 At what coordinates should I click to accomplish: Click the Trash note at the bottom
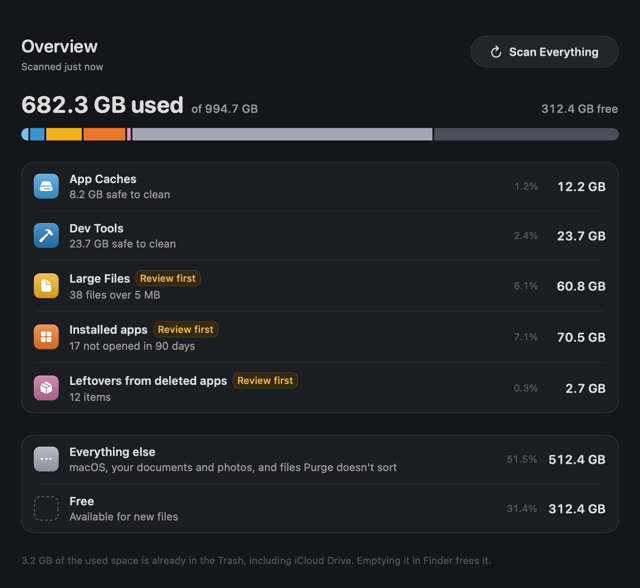[256, 561]
